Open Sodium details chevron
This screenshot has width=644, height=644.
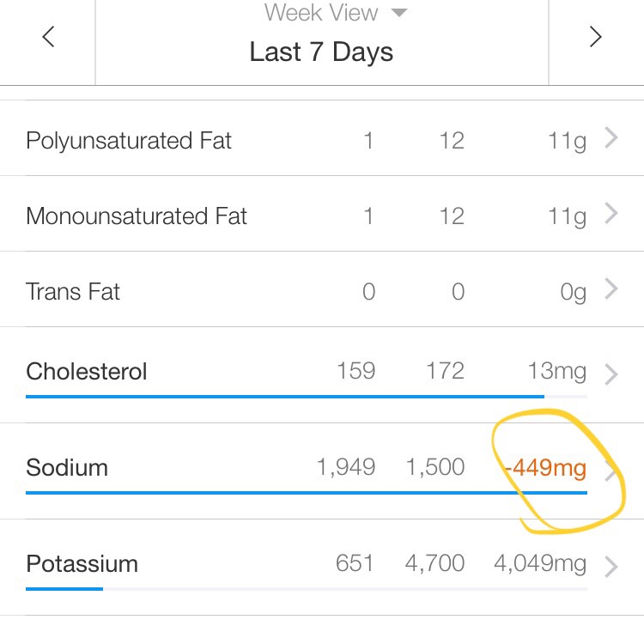(x=611, y=470)
